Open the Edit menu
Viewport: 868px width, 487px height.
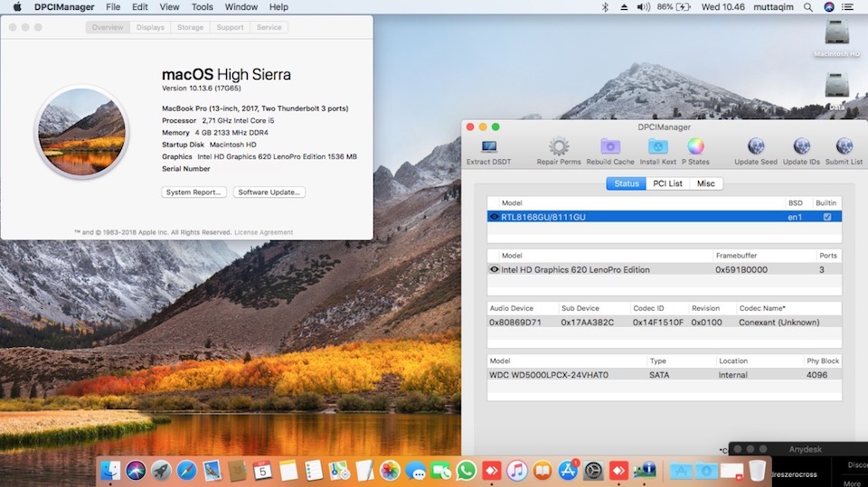click(140, 7)
